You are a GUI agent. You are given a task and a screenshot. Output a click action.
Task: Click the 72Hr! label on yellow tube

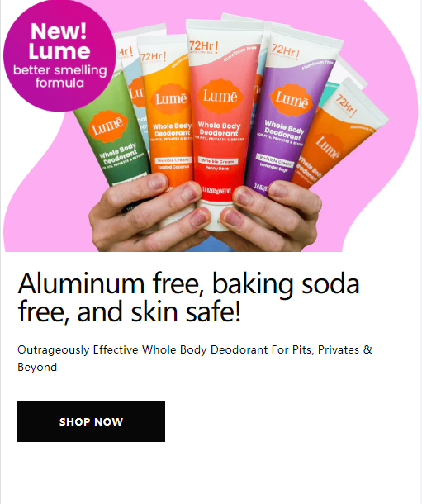154,57
